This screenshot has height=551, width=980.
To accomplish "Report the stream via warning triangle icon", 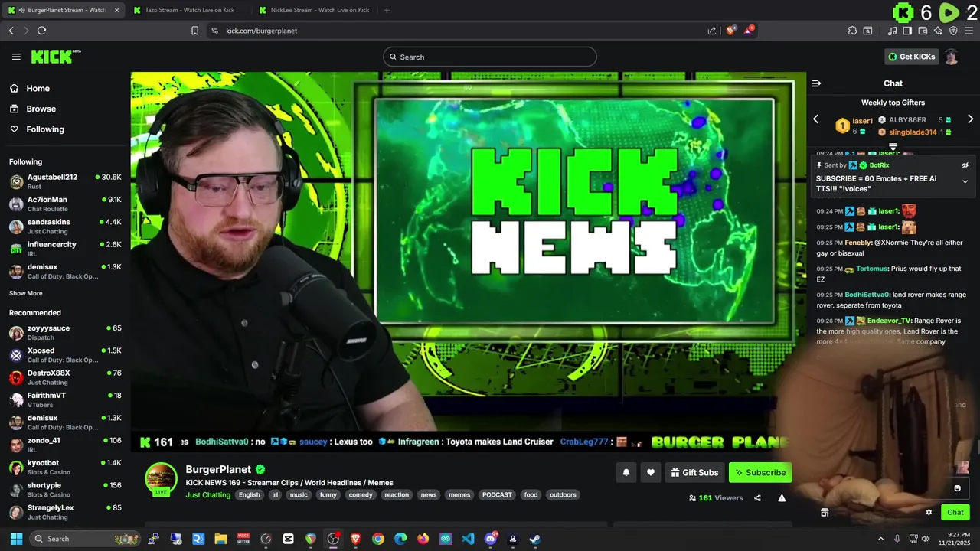I will click(782, 497).
